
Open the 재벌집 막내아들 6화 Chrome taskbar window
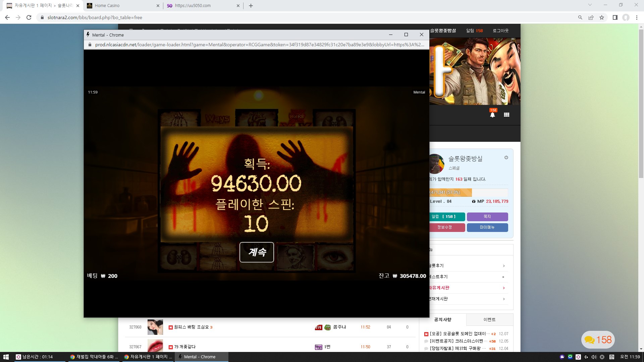94,357
